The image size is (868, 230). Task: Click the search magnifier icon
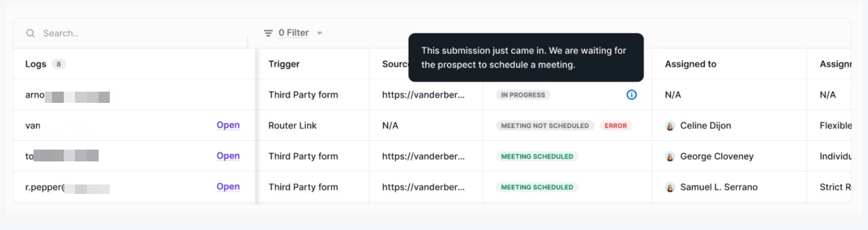[x=30, y=33]
